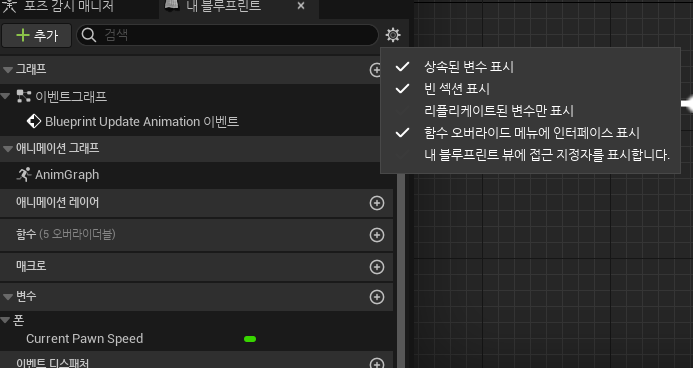693x368 pixels.
Task: Add a new macro via 매크로 plus icon
Action: [377, 267]
